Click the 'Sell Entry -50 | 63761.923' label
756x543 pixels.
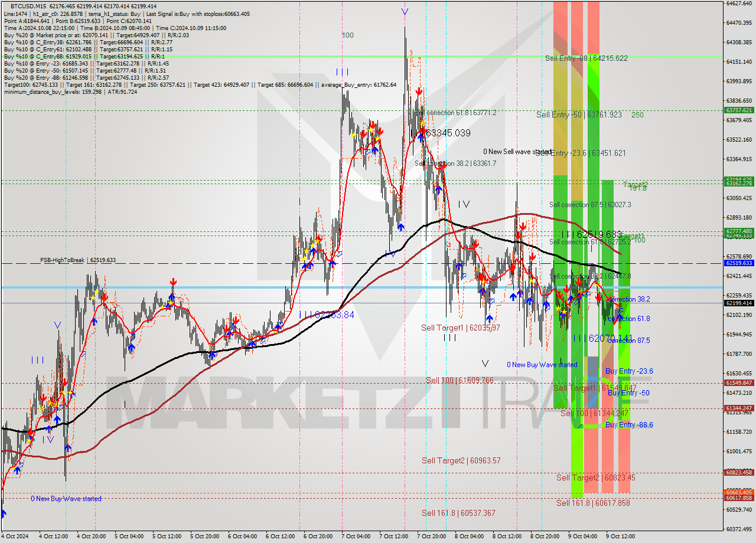(x=579, y=115)
